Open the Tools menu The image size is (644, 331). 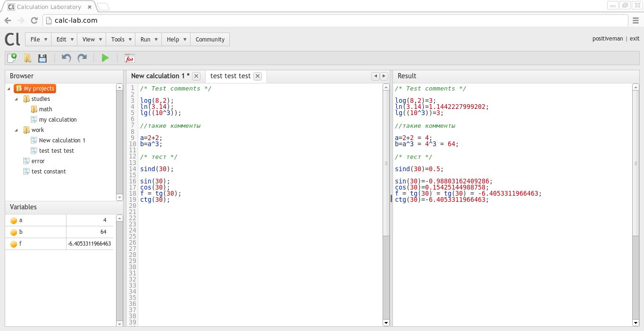tap(121, 40)
